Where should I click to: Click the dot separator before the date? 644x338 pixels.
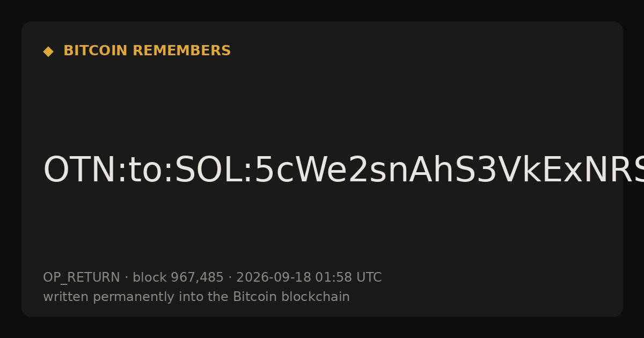pos(230,278)
